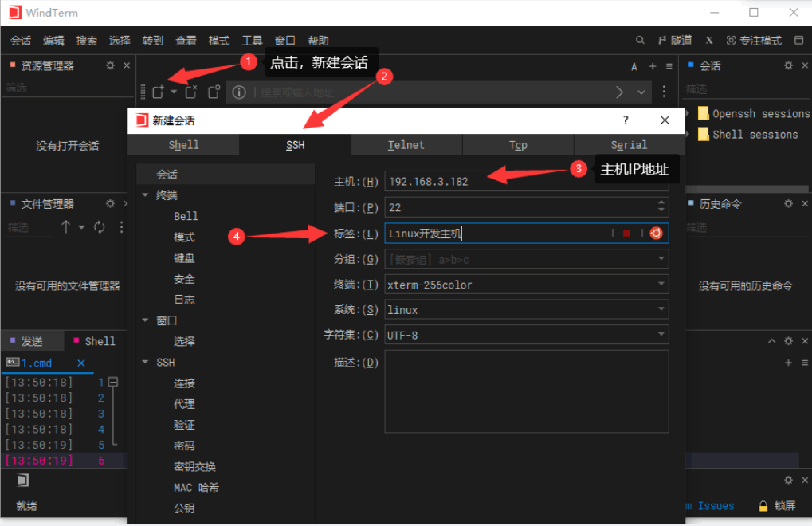812x526 pixels.
Task: Open the 终端 xterm-256color dropdown
Action: pos(661,285)
